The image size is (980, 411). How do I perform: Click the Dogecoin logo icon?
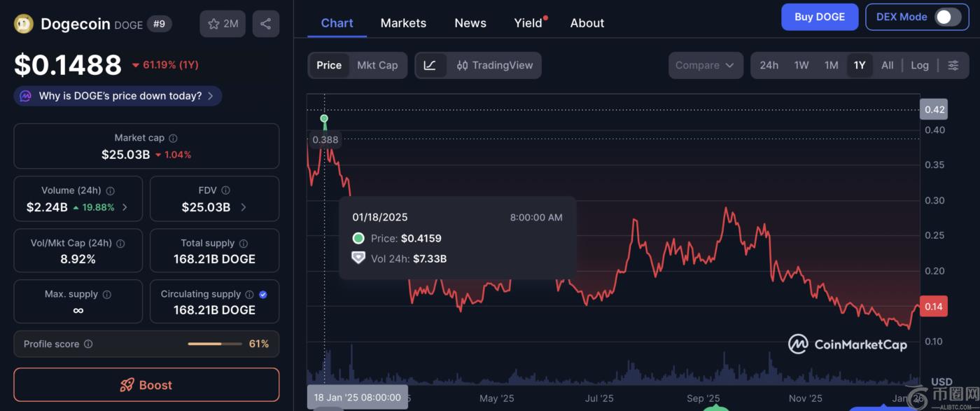(x=24, y=24)
